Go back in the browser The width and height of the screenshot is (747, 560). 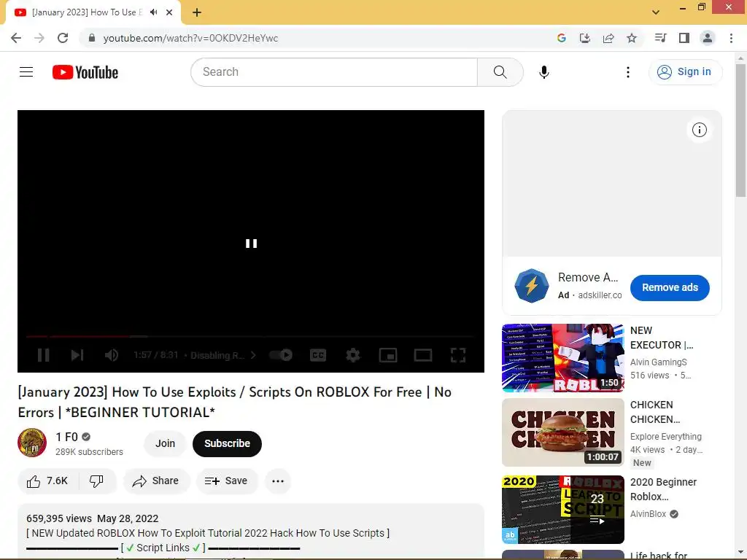coord(16,38)
